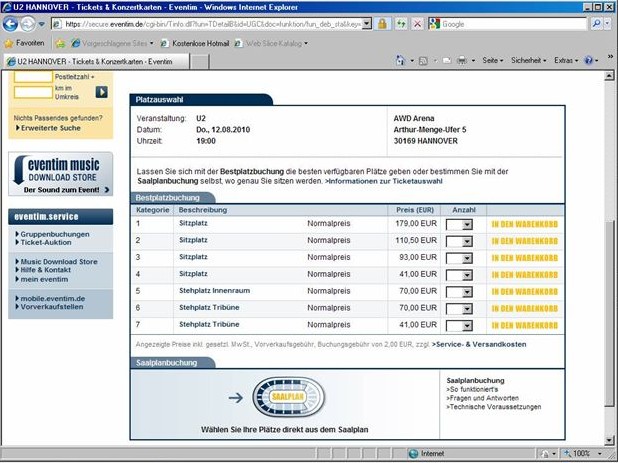Click the search magnifier icon
The height and width of the screenshot is (463, 618).
[596, 23]
